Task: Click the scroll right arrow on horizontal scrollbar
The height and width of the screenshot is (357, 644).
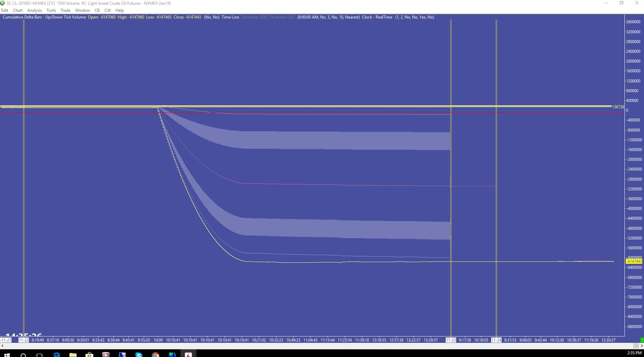Action: 642,346
